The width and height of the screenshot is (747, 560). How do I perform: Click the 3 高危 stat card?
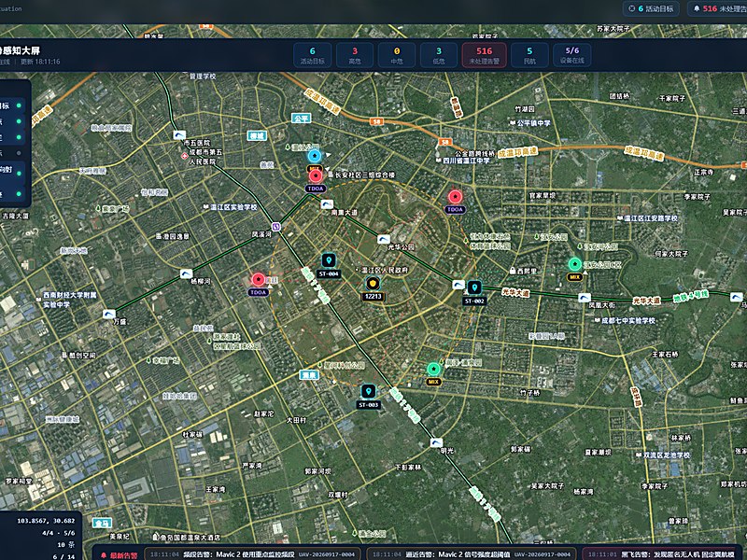(355, 55)
